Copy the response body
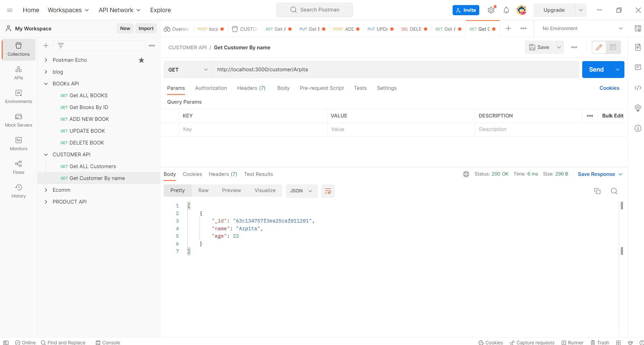 pos(597,191)
